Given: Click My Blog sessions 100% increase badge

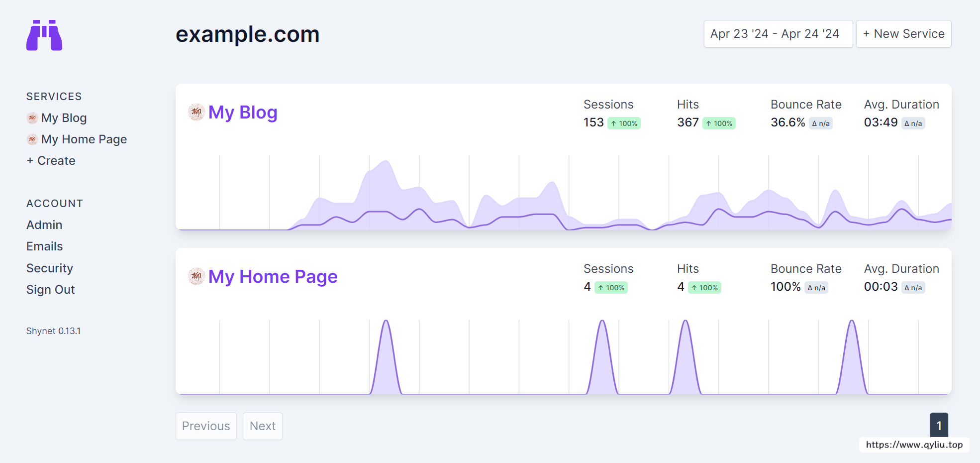Looking at the screenshot, I should click(624, 123).
